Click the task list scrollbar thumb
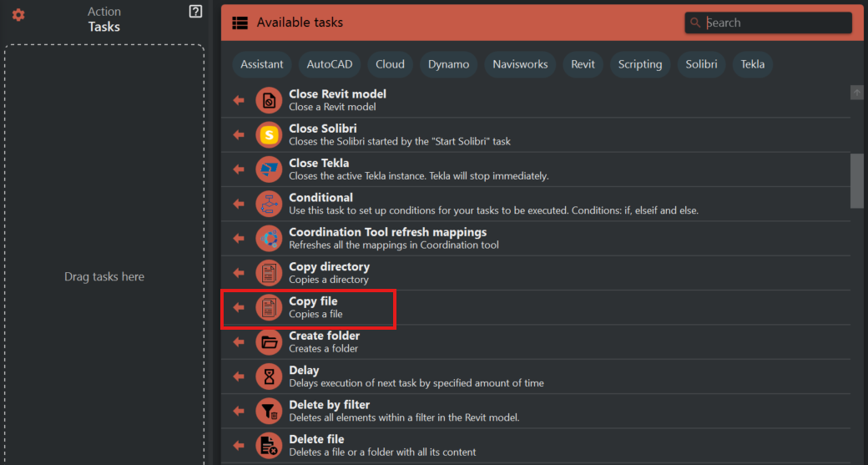The height and width of the screenshot is (465, 868). (856, 180)
